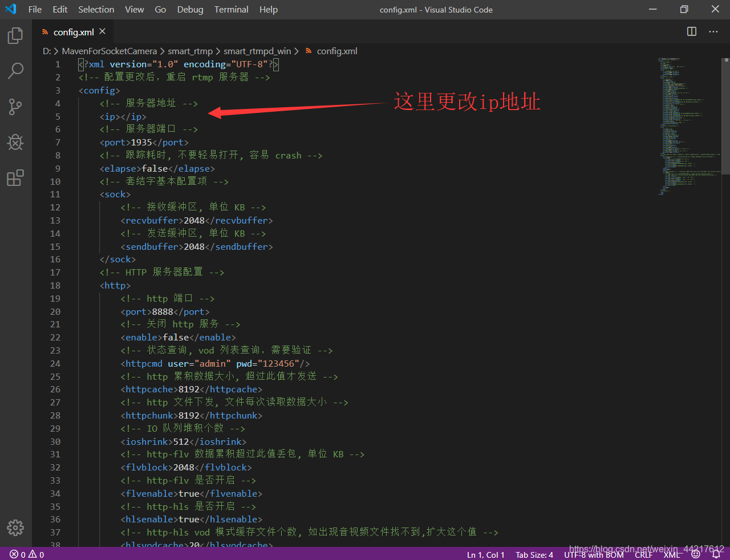Viewport: 730px width, 560px height.
Task: Click the VS Code logo icon
Action: pyautogui.click(x=11, y=9)
